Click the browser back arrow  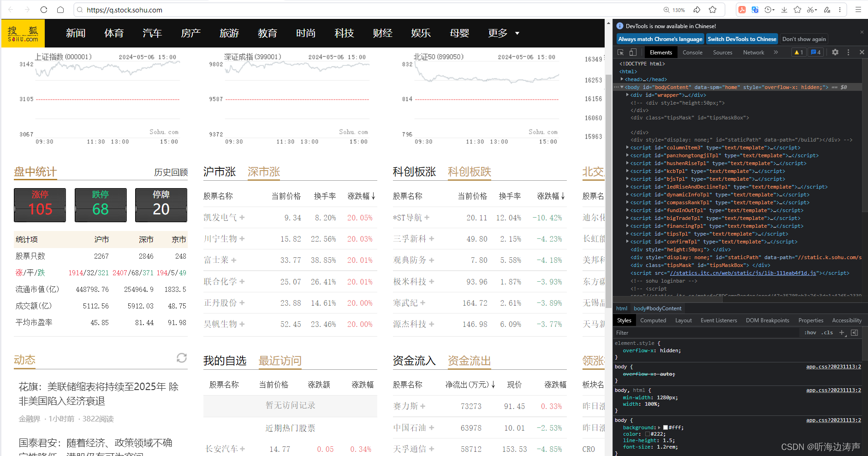tap(11, 10)
